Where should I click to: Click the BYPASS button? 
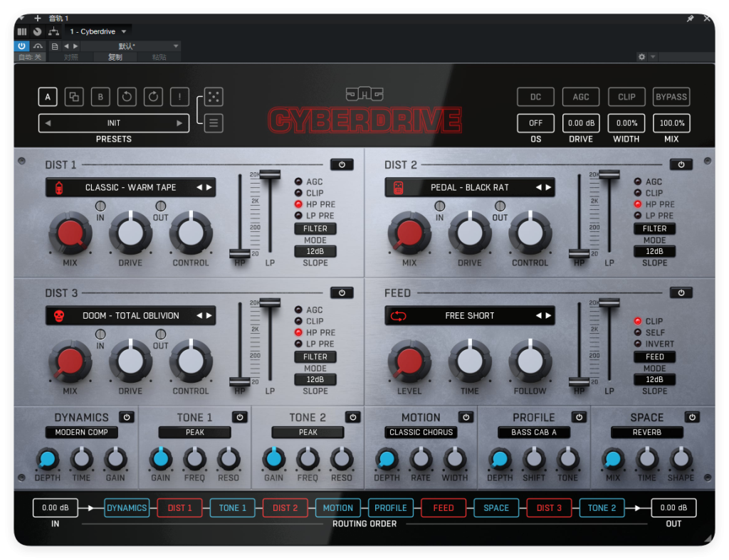click(x=671, y=97)
